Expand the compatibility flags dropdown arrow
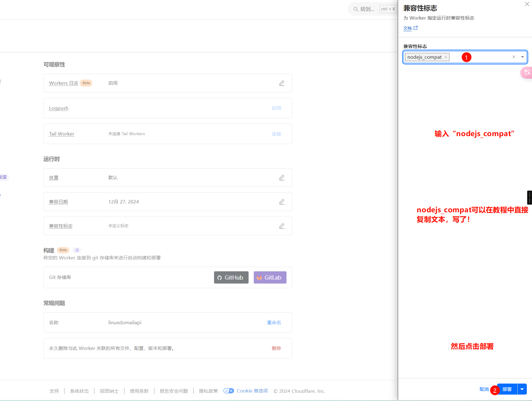532x401 pixels. click(522, 57)
